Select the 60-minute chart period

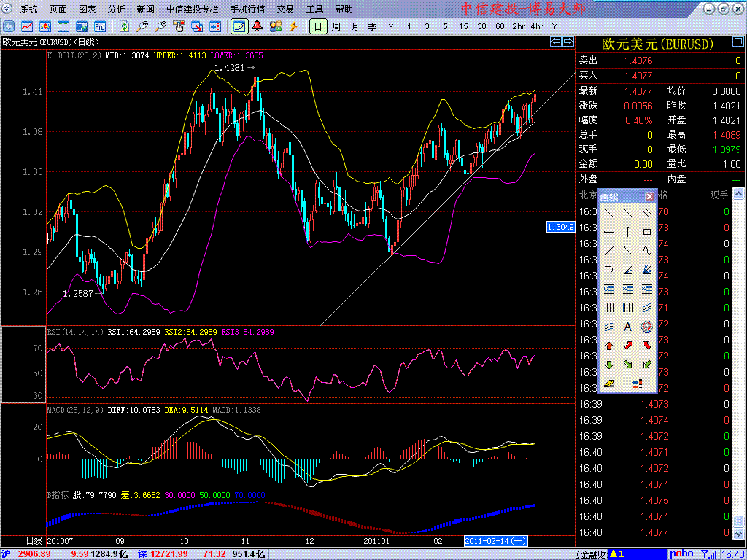(x=500, y=26)
